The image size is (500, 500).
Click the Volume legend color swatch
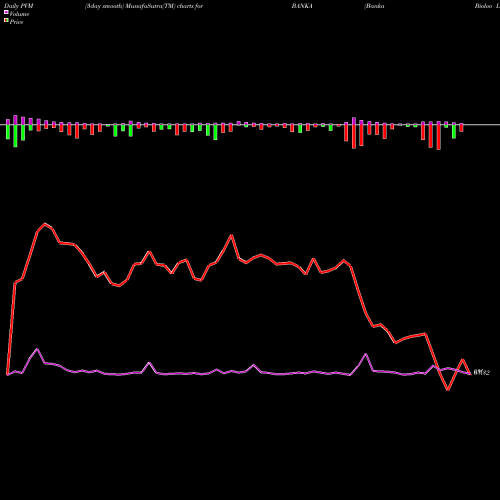click(6, 12)
